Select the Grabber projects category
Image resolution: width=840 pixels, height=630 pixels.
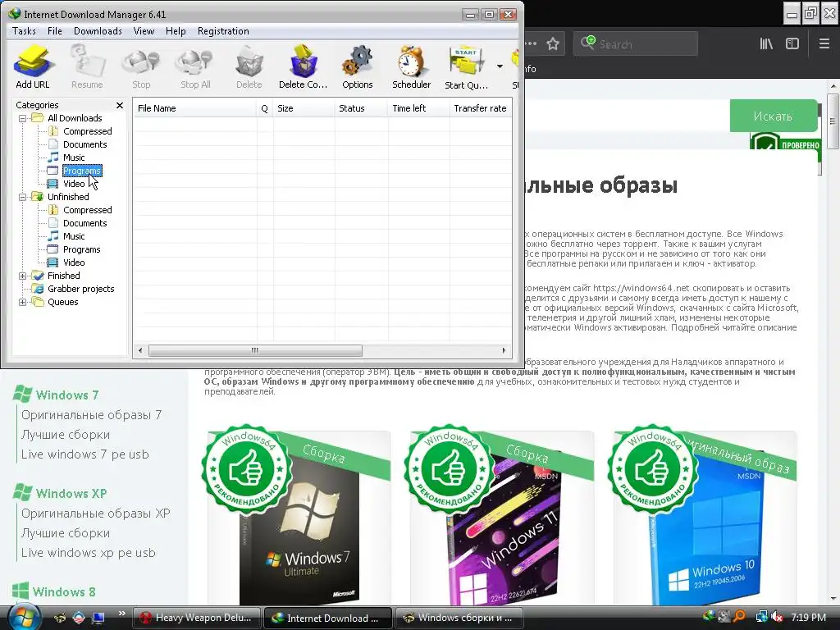coord(81,289)
